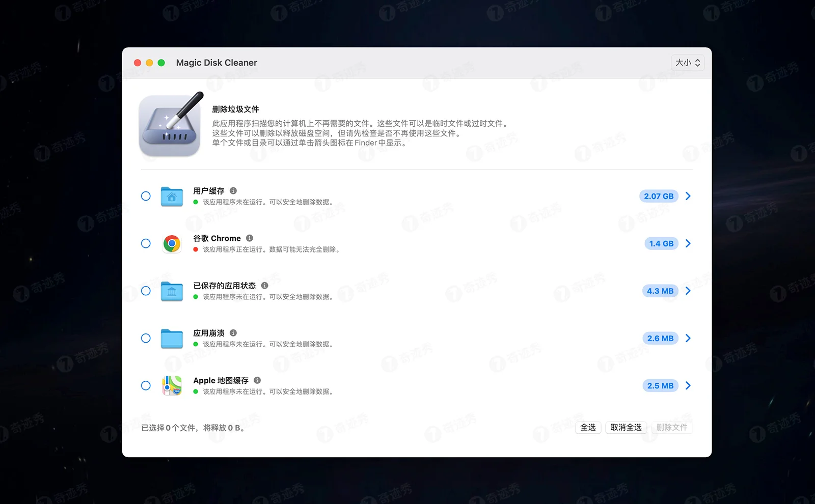
Task: Open info tooltip for 用户缓存
Action: pos(234,190)
